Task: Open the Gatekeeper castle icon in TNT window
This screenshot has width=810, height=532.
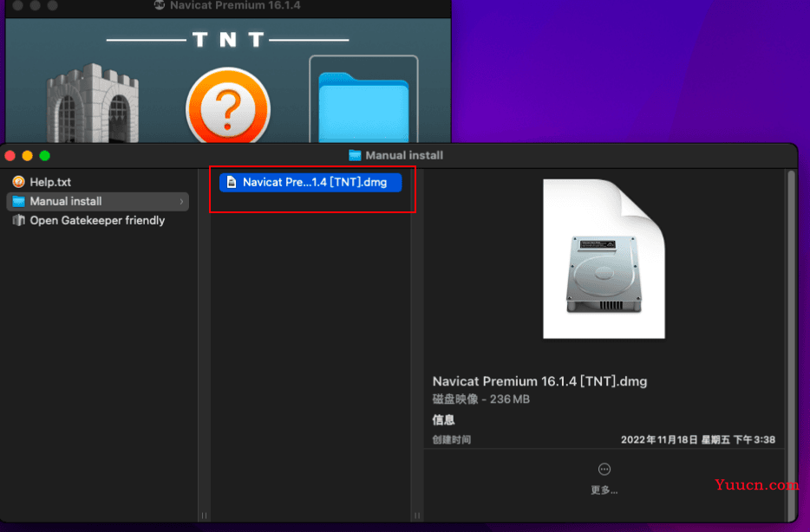Action: (93, 103)
